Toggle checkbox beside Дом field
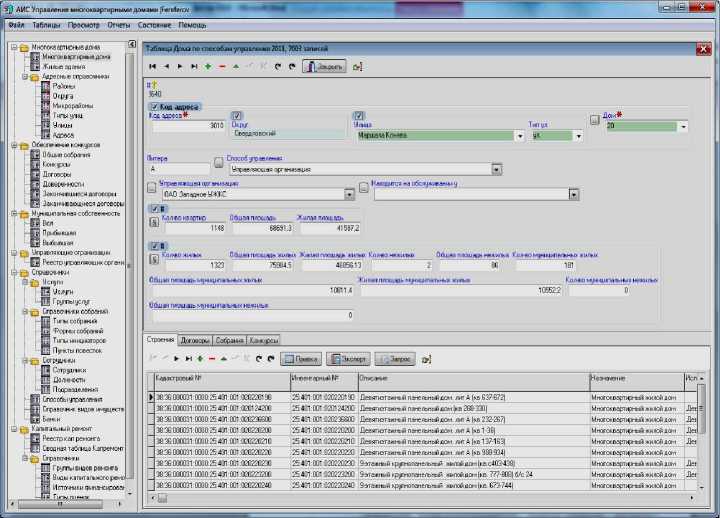The height and width of the screenshot is (518, 720). (x=593, y=119)
